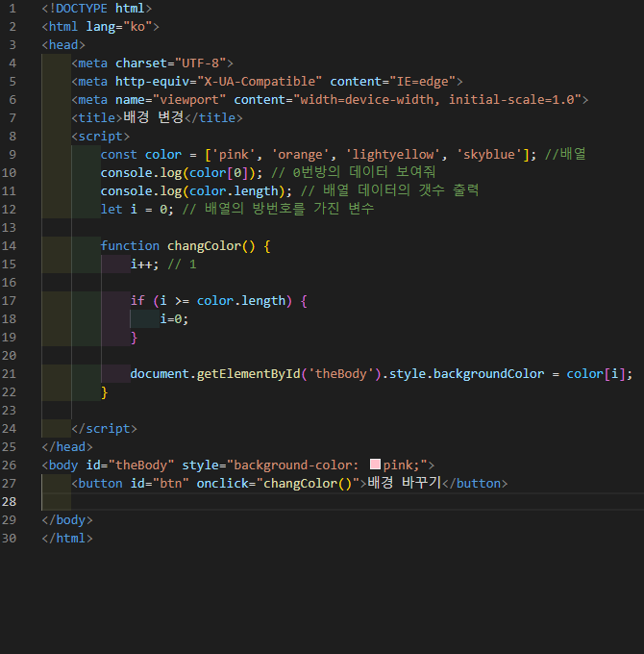Viewport: 644px width, 654px height.
Task: Click the <!DOCTYPE html> declaration
Action: point(97,9)
